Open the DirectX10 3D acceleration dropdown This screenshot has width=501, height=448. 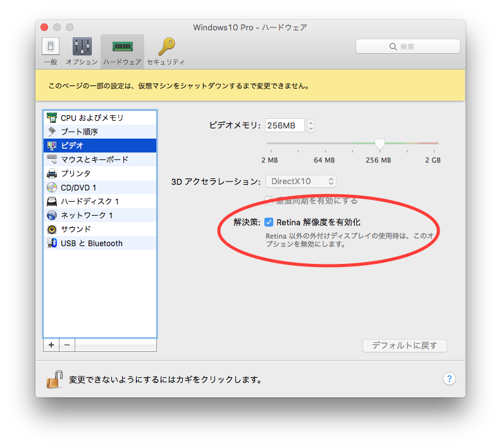(x=301, y=182)
